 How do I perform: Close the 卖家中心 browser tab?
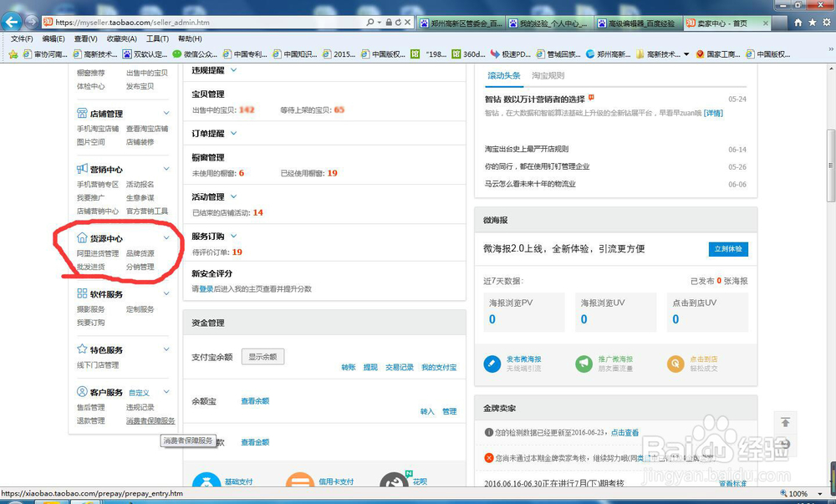pyautogui.click(x=766, y=23)
